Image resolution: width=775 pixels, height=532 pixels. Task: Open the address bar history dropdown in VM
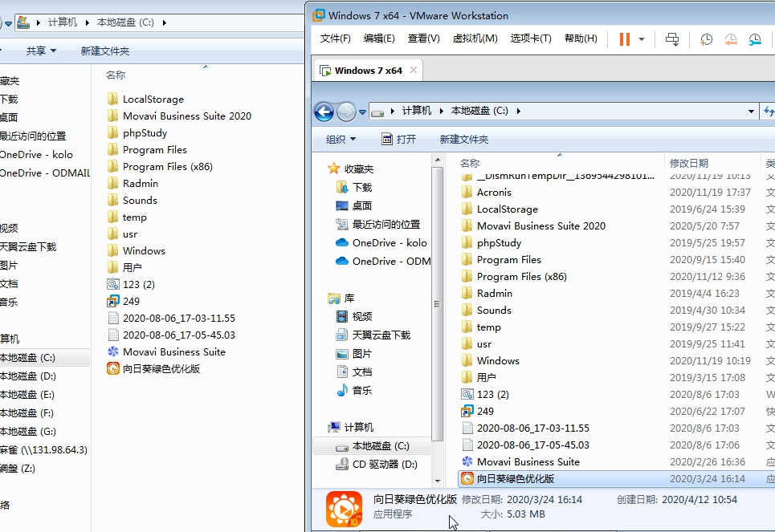pos(751,112)
